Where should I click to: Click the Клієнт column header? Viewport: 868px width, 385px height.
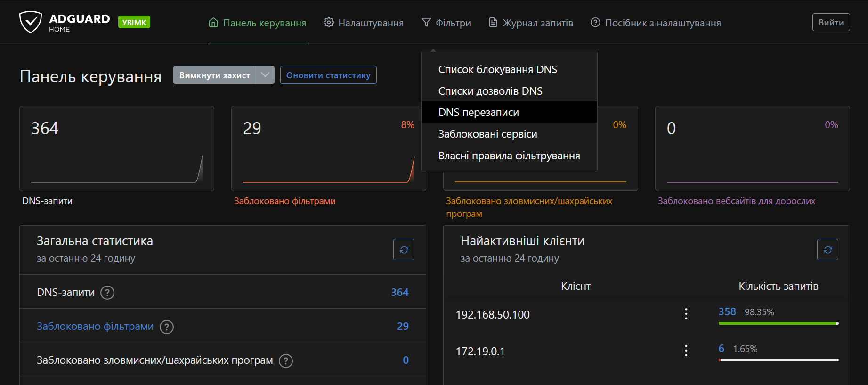(x=576, y=286)
